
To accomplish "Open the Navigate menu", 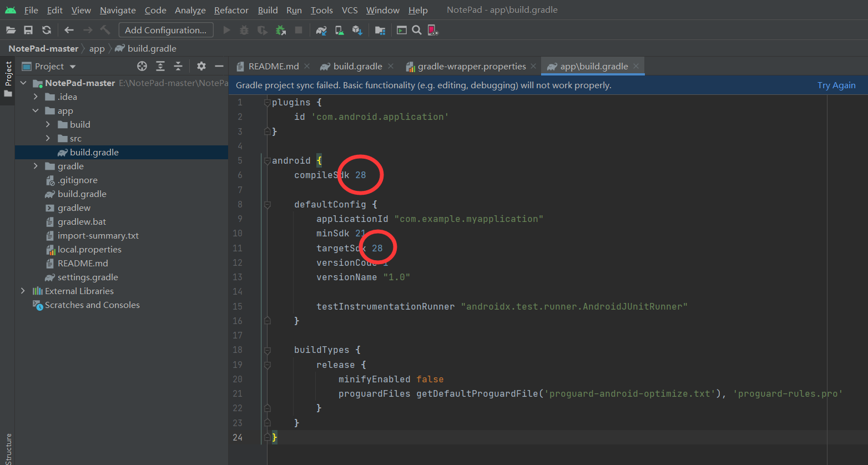I will [x=118, y=10].
